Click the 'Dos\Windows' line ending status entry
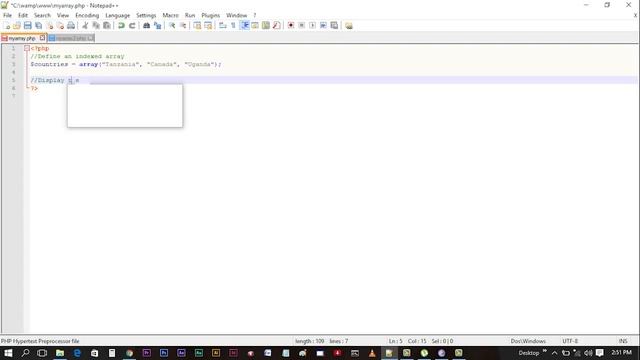The width and height of the screenshot is (640, 360). point(528,341)
